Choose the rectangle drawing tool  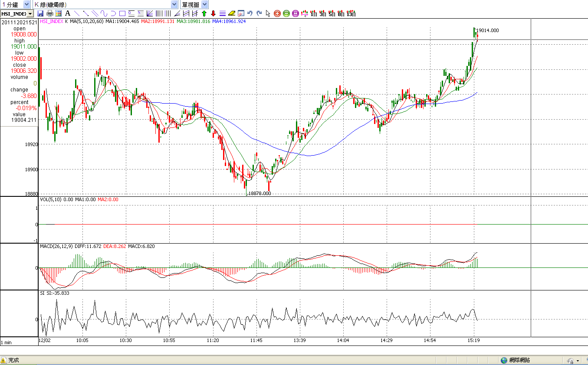click(x=122, y=13)
